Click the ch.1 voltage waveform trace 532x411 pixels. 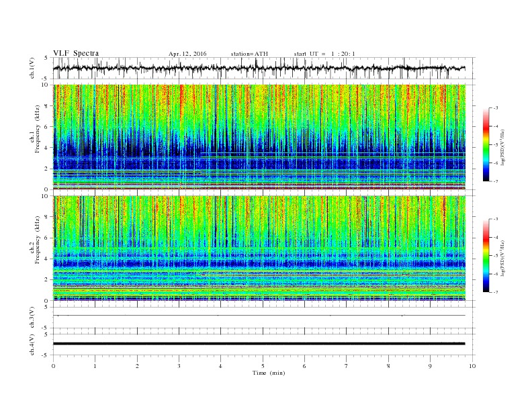pos(259,68)
